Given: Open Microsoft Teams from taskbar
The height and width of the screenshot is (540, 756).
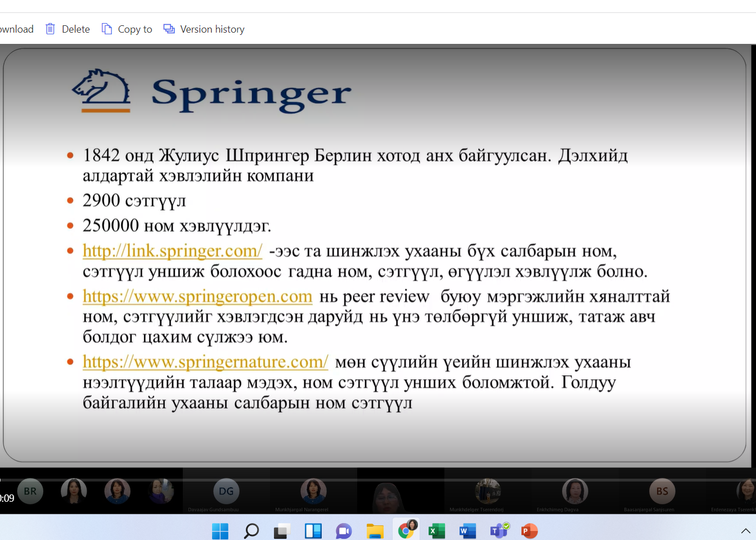Looking at the screenshot, I should pos(499,530).
